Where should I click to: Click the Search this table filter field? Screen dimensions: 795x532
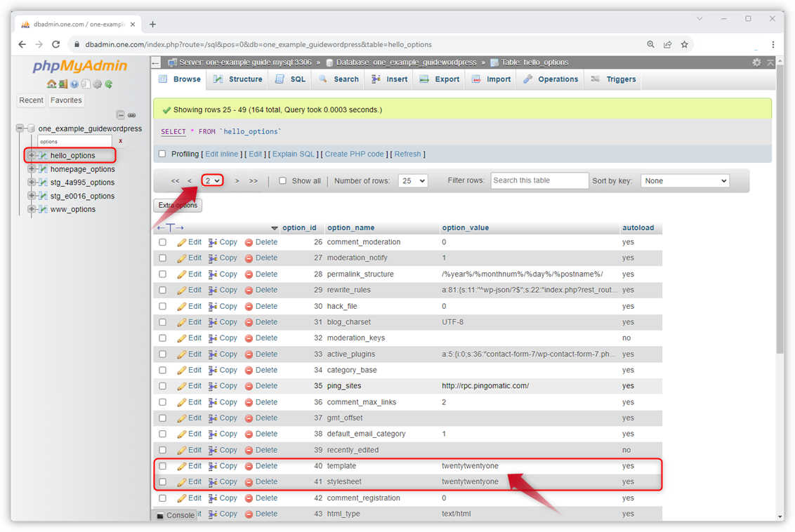[539, 180]
